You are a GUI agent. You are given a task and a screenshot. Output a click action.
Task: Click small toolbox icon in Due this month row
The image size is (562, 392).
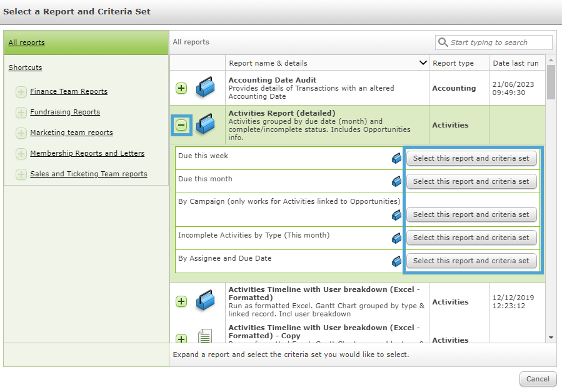tap(396, 181)
